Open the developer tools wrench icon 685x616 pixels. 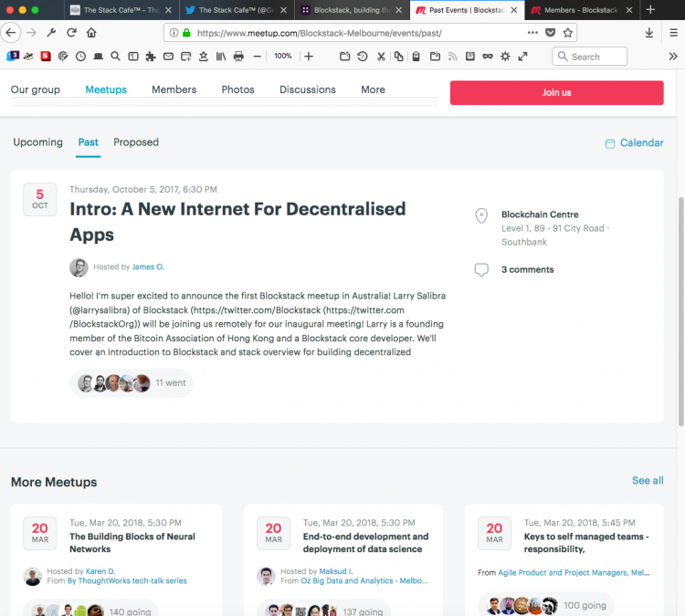pyautogui.click(x=51, y=33)
